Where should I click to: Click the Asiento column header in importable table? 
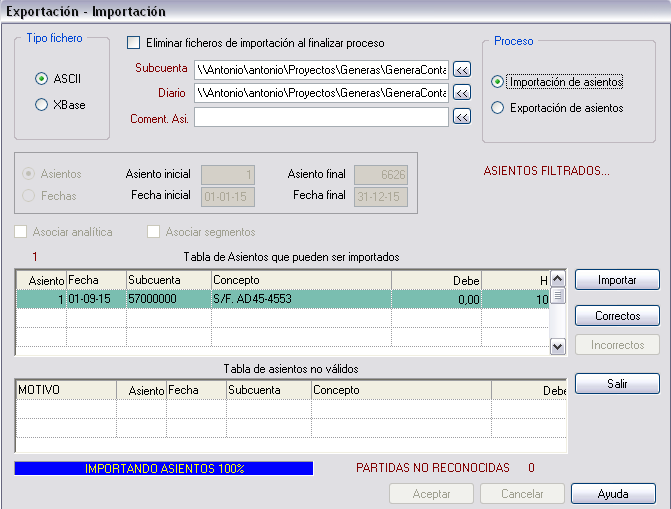(42, 280)
